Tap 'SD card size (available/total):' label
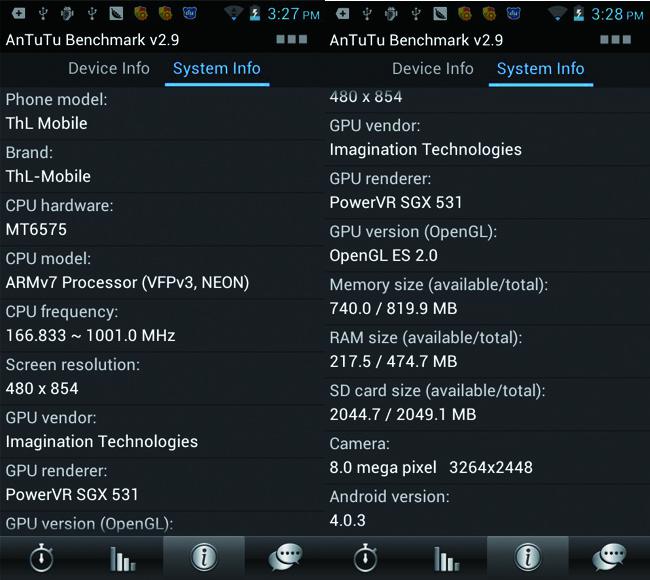 [x=437, y=391]
